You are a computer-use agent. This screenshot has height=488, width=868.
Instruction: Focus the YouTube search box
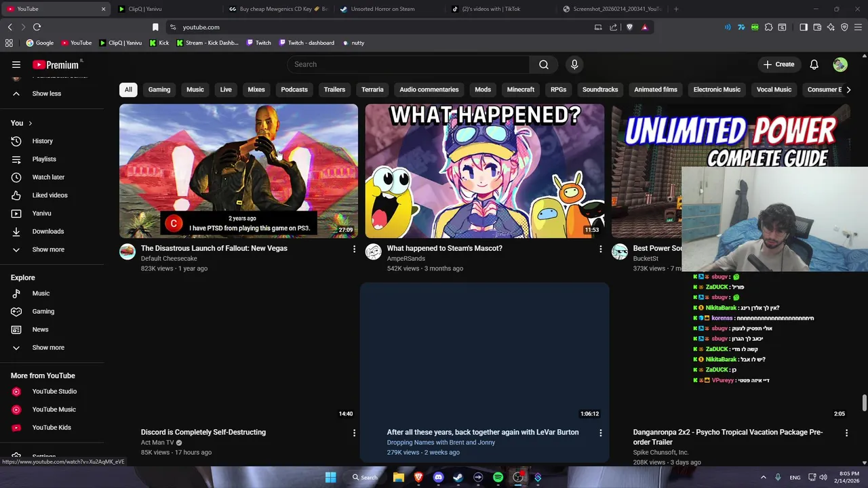click(x=408, y=64)
